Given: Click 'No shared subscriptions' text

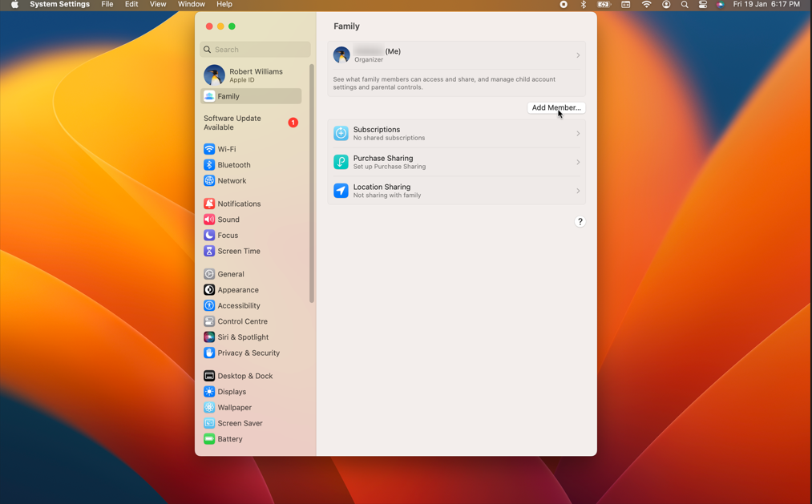Looking at the screenshot, I should (389, 138).
